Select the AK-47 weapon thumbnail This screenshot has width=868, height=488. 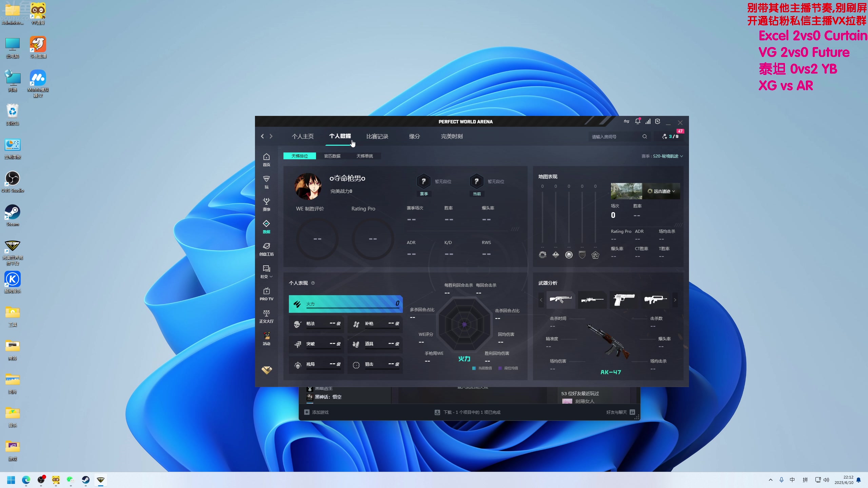pos(561,300)
